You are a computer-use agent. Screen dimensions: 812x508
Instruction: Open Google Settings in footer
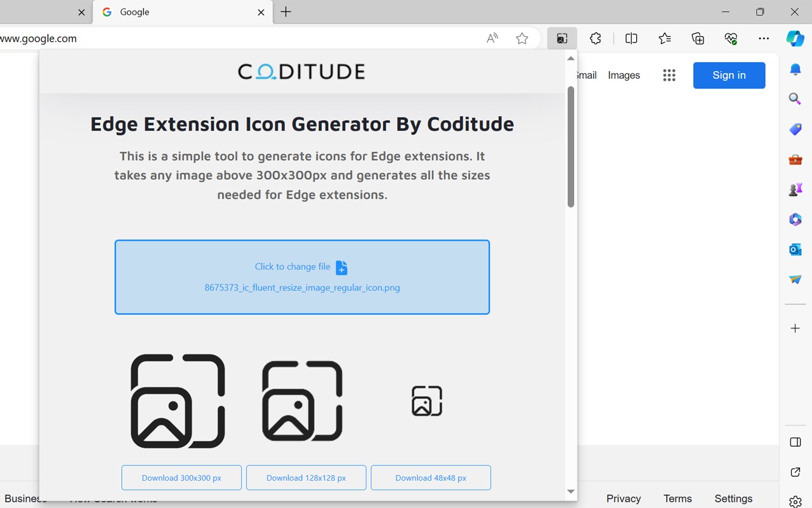click(x=733, y=498)
